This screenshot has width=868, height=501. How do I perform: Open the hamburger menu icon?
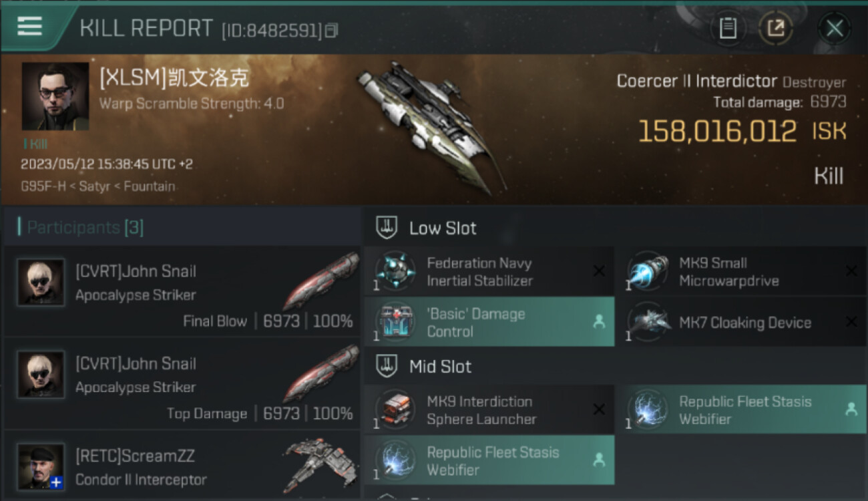[x=29, y=26]
